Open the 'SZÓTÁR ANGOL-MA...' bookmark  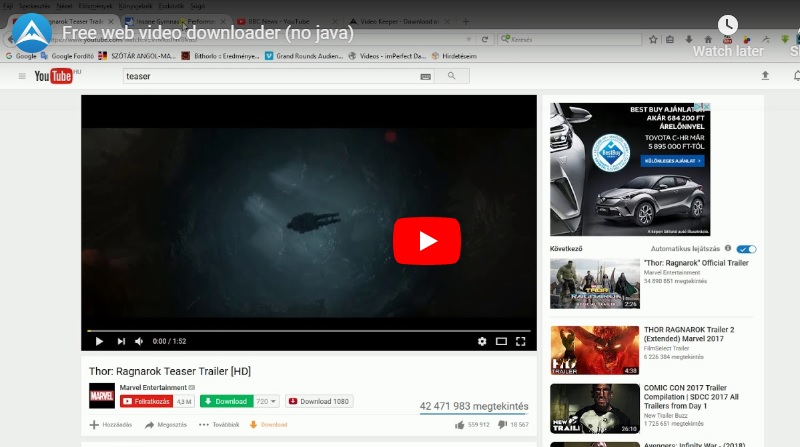click(137, 56)
